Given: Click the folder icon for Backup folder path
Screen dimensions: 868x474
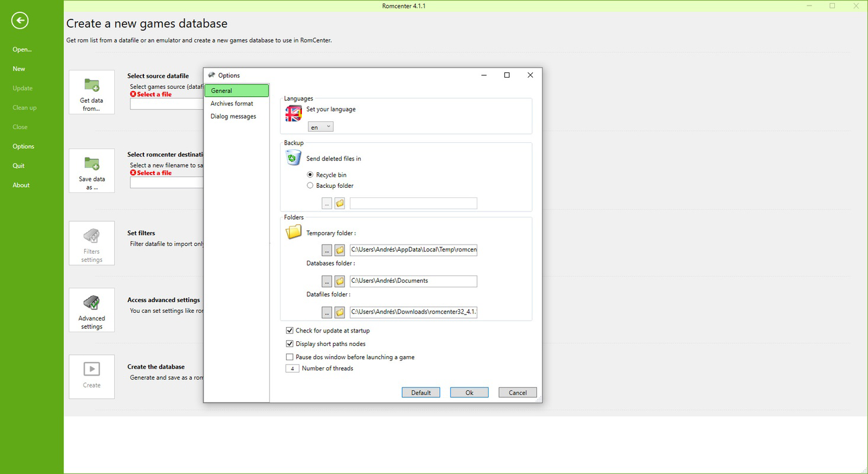Looking at the screenshot, I should pyautogui.click(x=340, y=203).
